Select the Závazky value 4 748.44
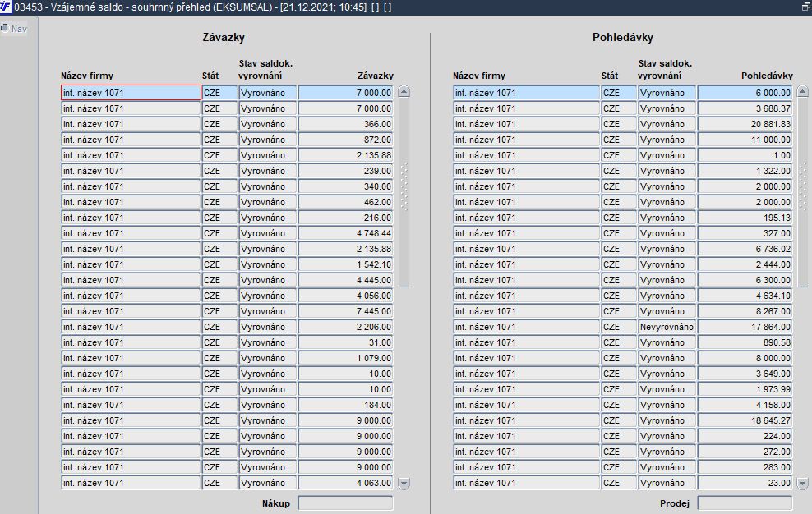Screen dimensions: 812x514 pyautogui.click(x=345, y=233)
